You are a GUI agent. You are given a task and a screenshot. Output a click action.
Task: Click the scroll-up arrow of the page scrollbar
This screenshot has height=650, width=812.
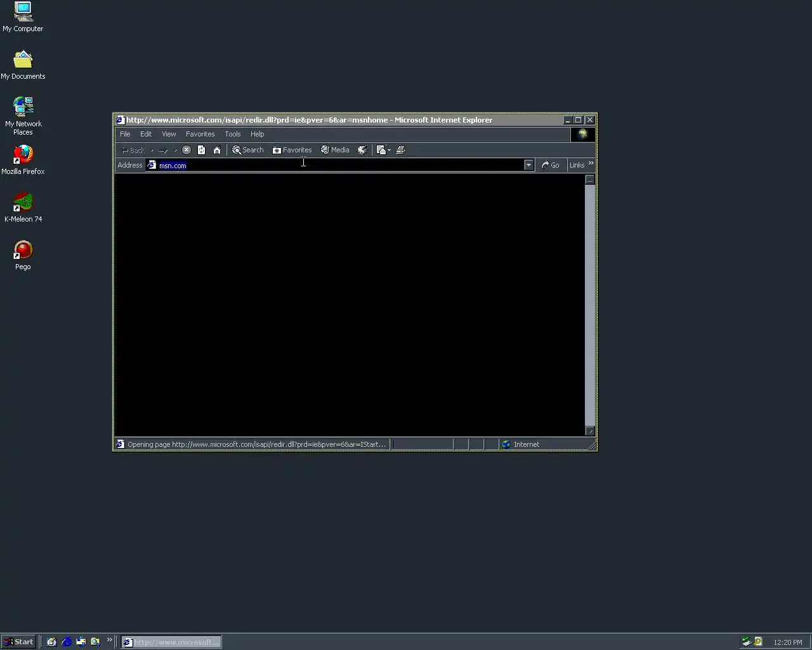(x=590, y=180)
